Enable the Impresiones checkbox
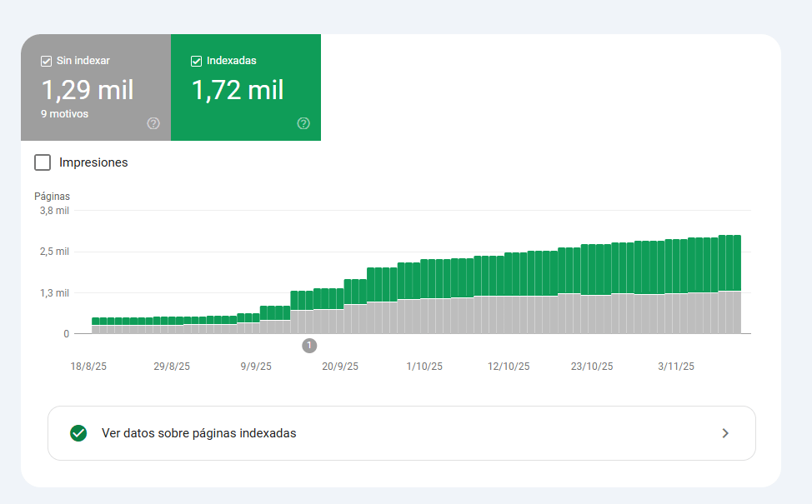The image size is (812, 504). (x=43, y=162)
